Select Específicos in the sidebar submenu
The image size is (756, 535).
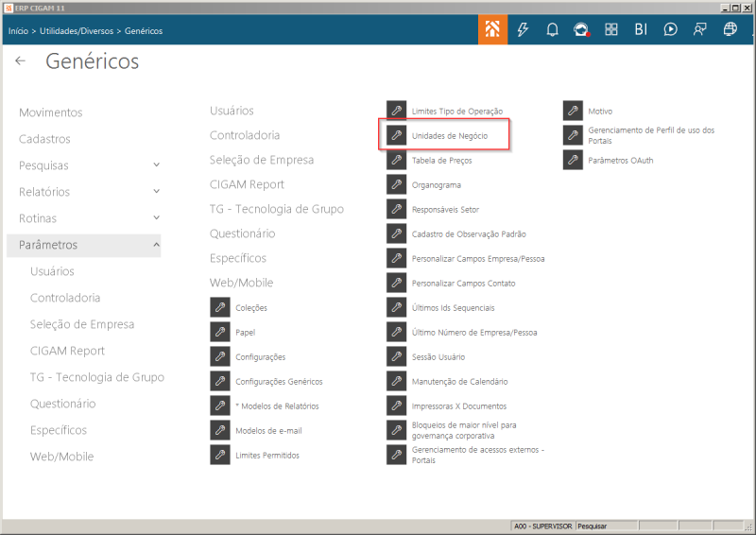click(59, 430)
